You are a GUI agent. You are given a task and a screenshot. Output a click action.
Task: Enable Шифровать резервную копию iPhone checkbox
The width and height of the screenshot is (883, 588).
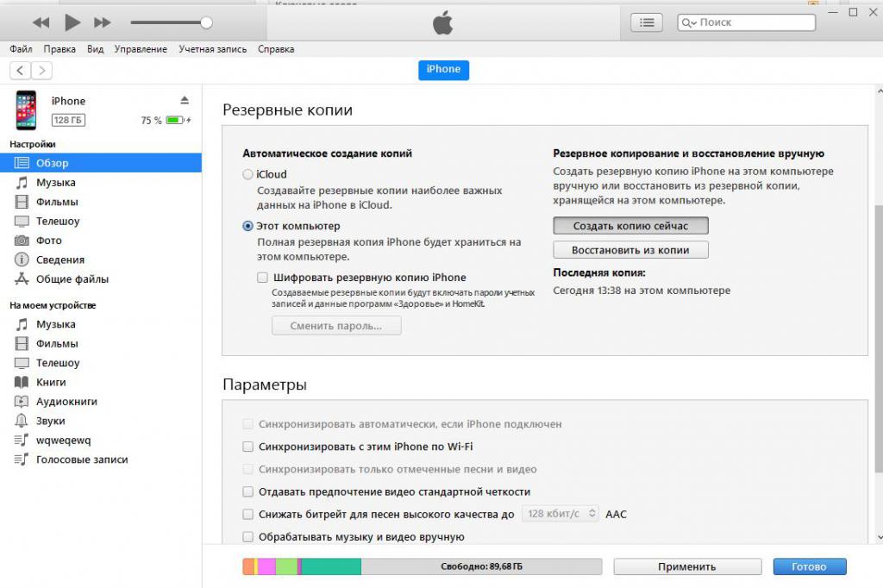pyautogui.click(x=262, y=277)
